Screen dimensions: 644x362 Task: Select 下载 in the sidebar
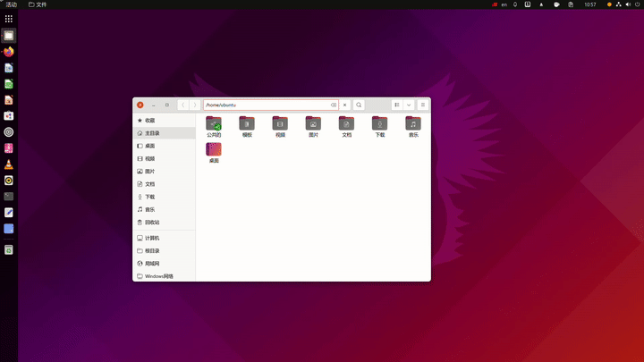click(165, 197)
